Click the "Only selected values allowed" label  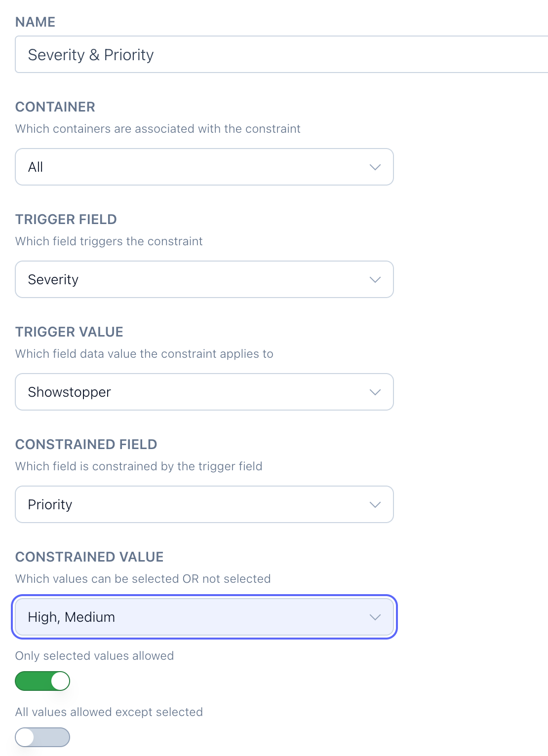click(x=94, y=656)
